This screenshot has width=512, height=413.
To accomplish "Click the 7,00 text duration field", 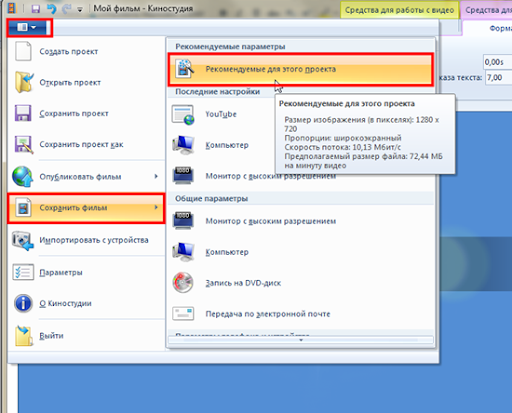I will 498,78.
